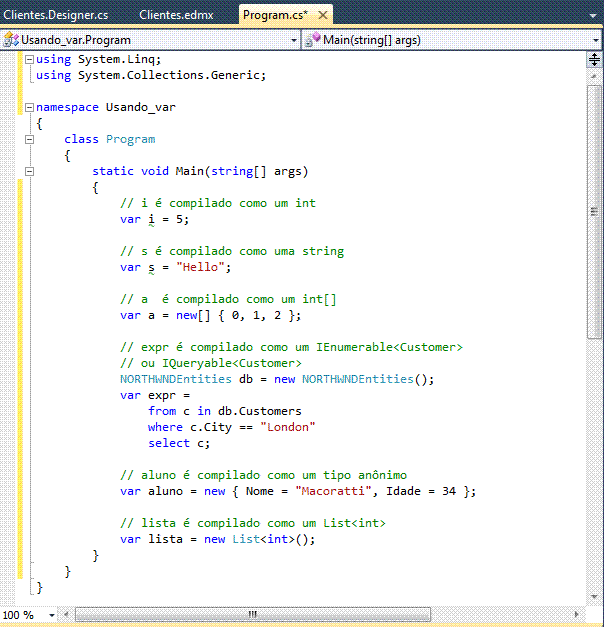Click the vertical scrollbar up arrow
604x627 pixels.
594,76
